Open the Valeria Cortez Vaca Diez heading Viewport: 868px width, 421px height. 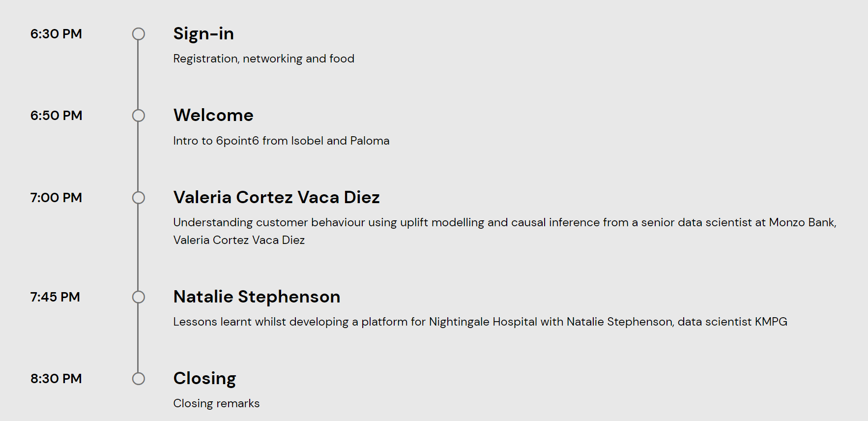point(276,197)
